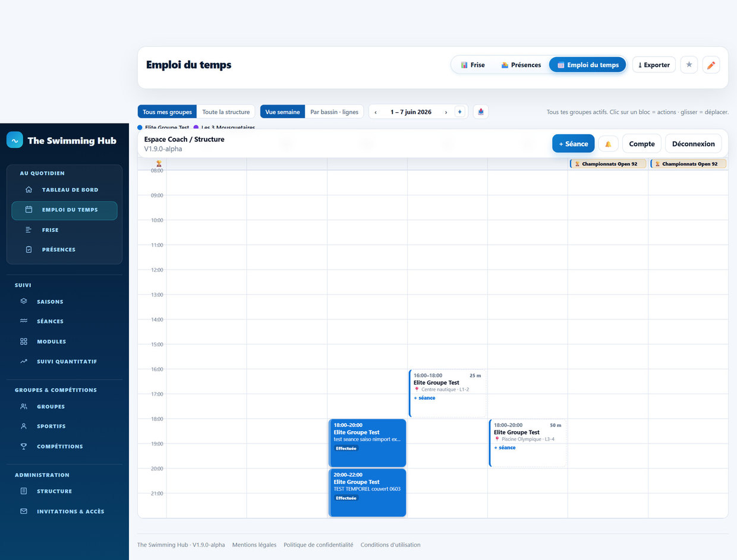Click the Groupes people icon
This screenshot has width=737, height=560.
tap(24, 407)
